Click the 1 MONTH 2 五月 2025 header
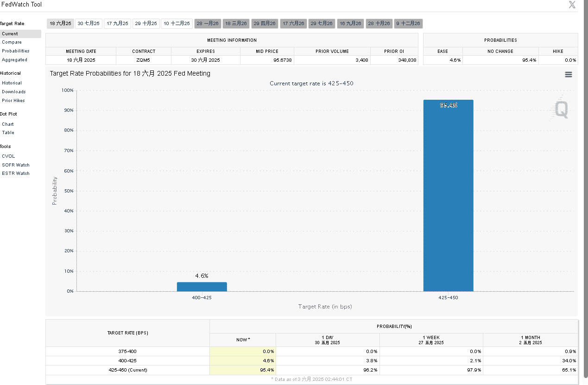This screenshot has height=385, width=588. point(530,340)
